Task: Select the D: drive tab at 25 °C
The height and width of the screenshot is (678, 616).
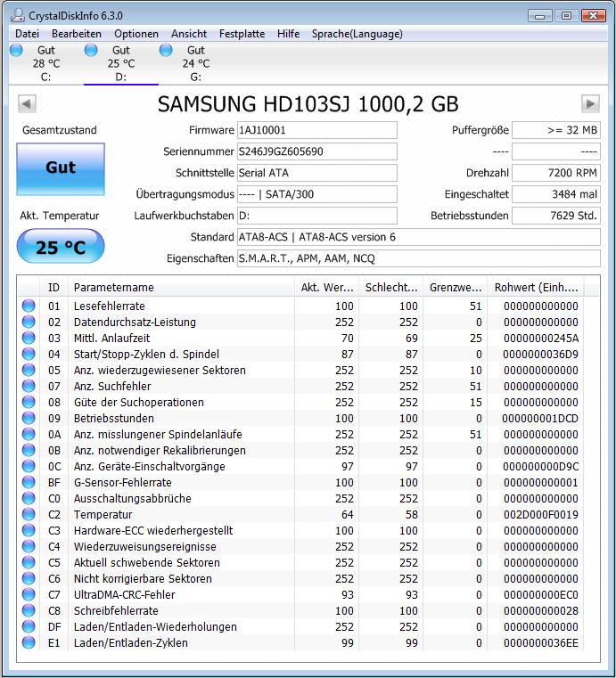Action: pyautogui.click(x=120, y=63)
